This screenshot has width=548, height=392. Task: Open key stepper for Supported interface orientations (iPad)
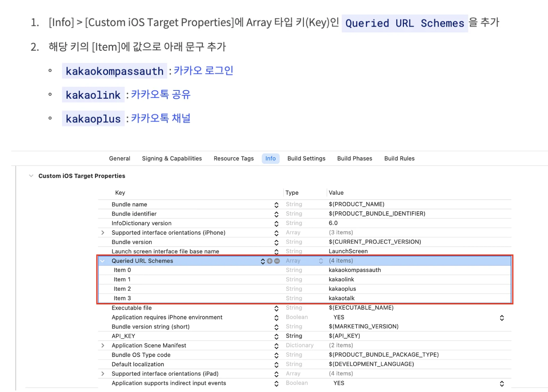[276, 374]
